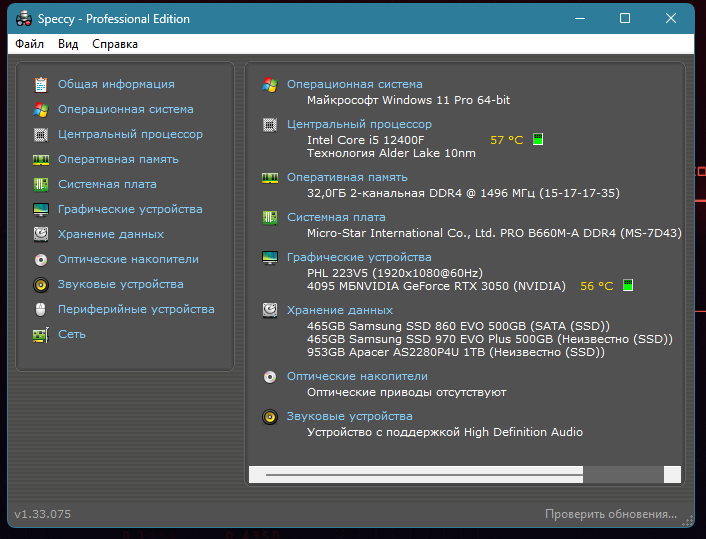This screenshot has height=539, width=706.
Task: Select Периферийные устройства in the sidebar
Action: (x=136, y=309)
